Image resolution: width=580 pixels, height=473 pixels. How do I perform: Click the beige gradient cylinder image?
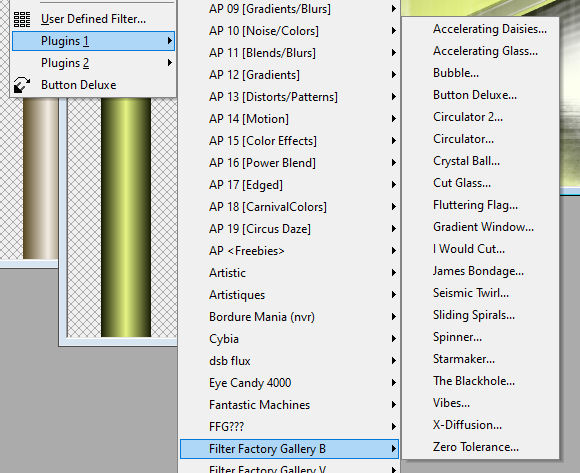coord(40,178)
